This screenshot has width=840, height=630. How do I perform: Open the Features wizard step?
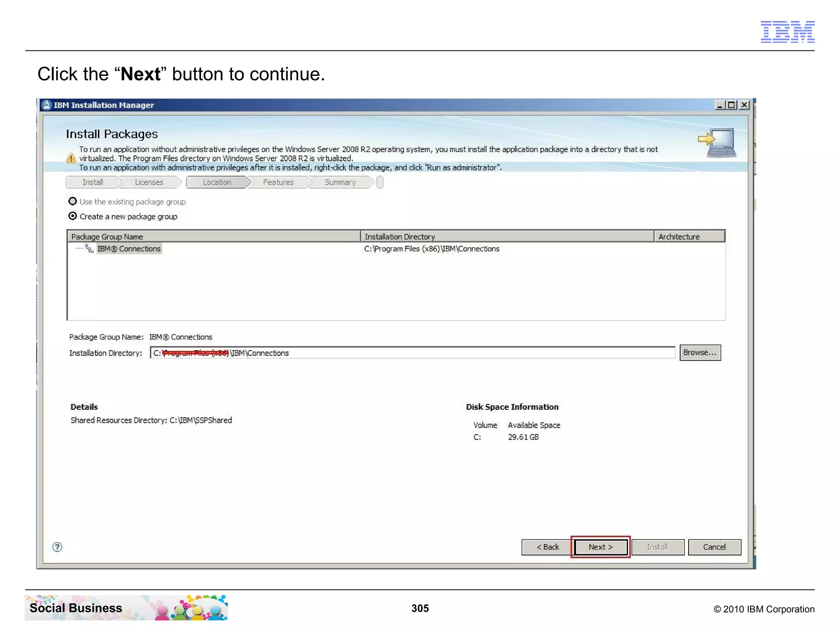pos(278,182)
